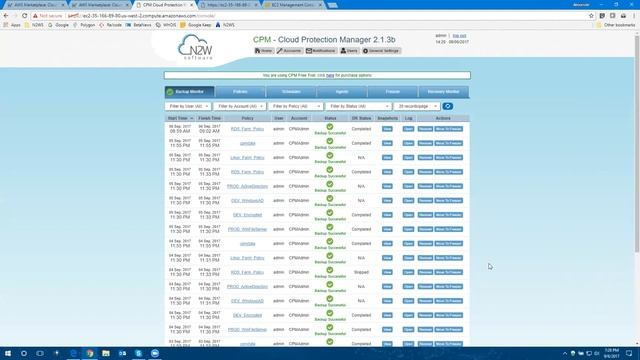Open the 08:59 AM RDS_Farm_Policy policy link
The height and width of the screenshot is (360, 640).
pyautogui.click(x=247, y=129)
